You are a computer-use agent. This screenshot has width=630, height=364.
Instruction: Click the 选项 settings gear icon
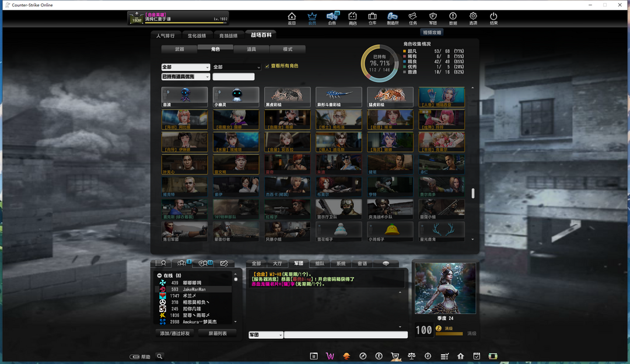473,17
